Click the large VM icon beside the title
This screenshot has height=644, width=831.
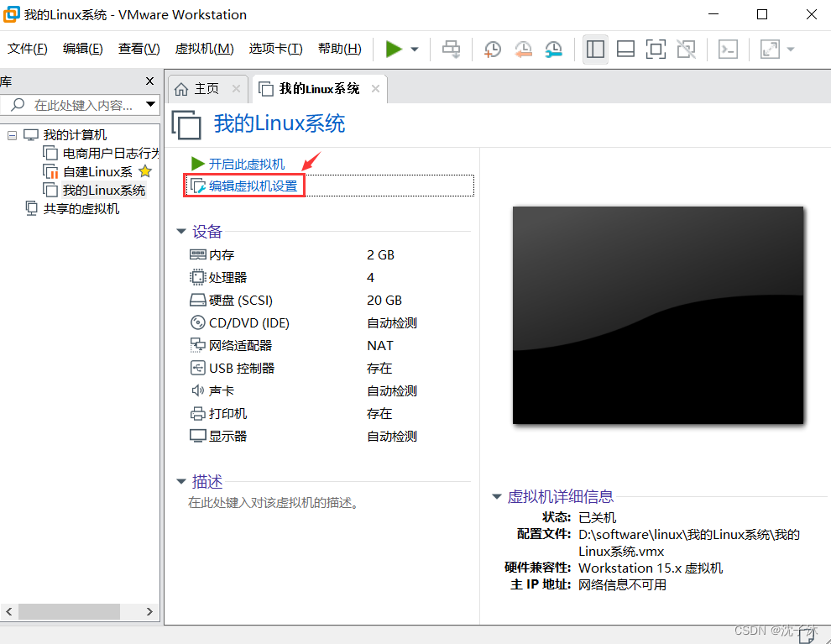pyautogui.click(x=186, y=124)
